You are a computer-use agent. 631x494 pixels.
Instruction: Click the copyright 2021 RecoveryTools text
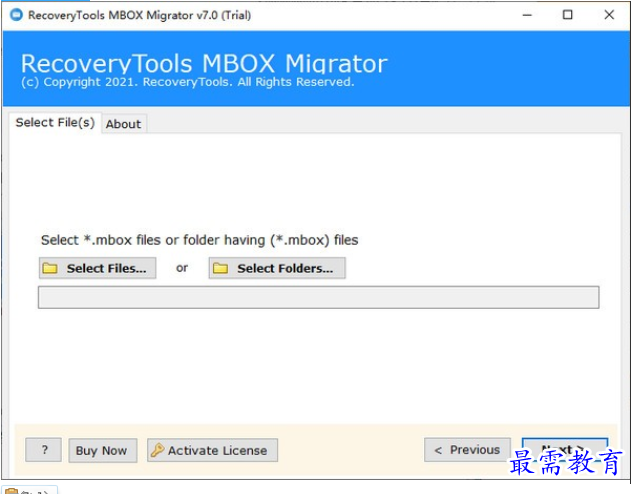(x=188, y=82)
